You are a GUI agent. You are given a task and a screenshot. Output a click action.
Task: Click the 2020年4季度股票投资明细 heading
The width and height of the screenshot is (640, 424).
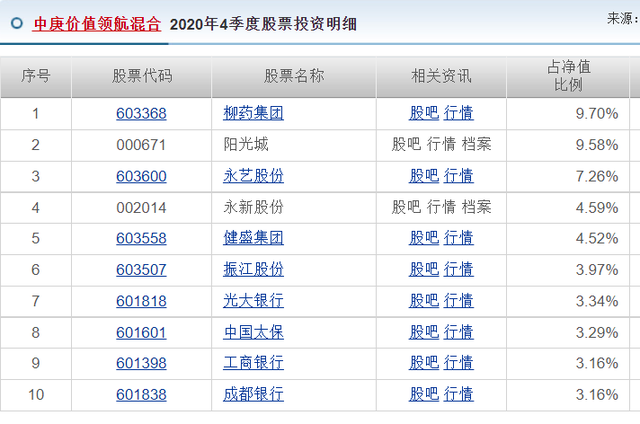coord(263,24)
